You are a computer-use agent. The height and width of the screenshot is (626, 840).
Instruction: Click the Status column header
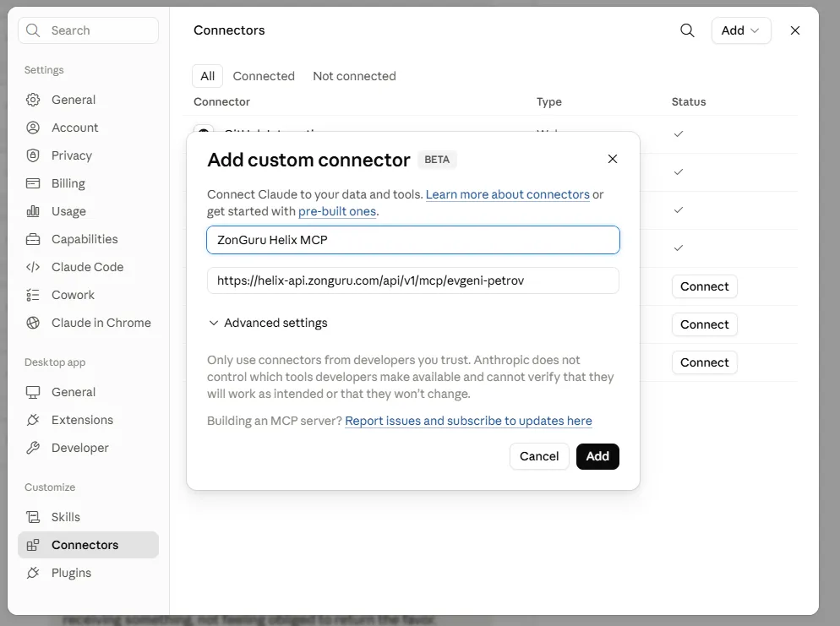pos(689,101)
